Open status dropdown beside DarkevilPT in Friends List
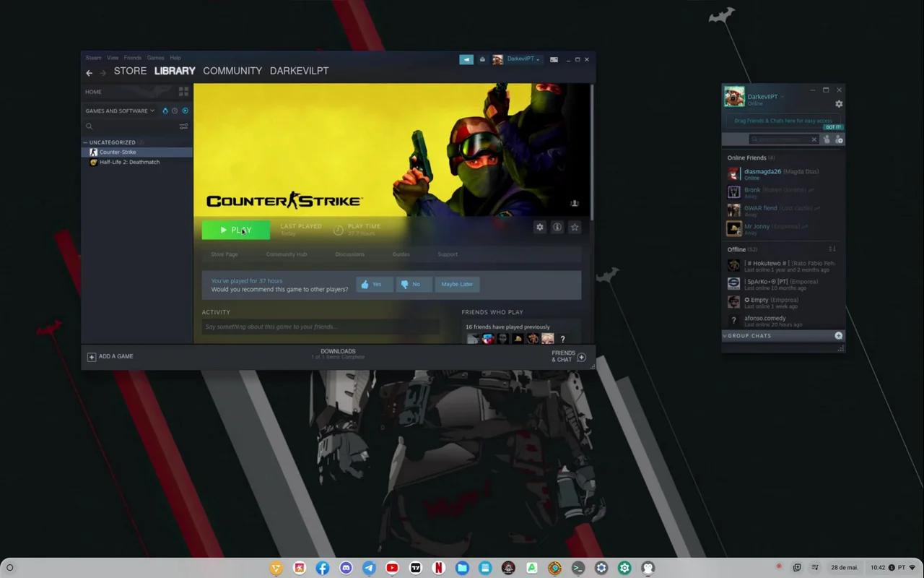This screenshot has width=924, height=578. (x=782, y=97)
